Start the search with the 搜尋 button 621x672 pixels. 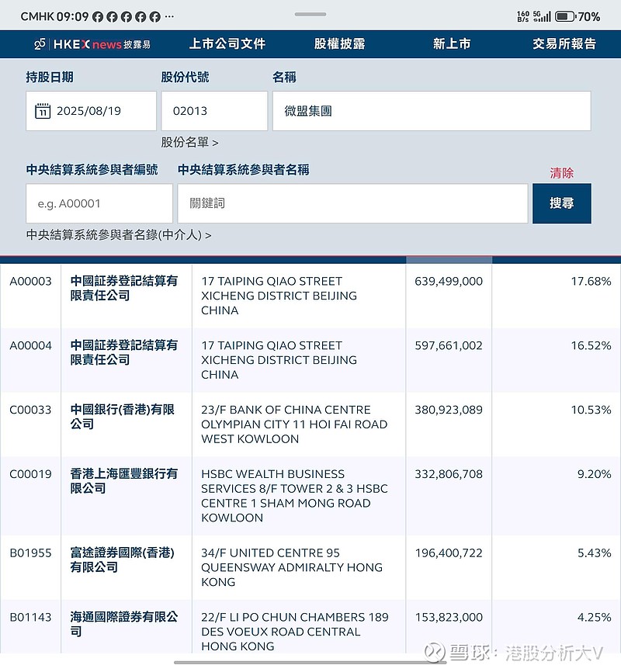tap(562, 203)
